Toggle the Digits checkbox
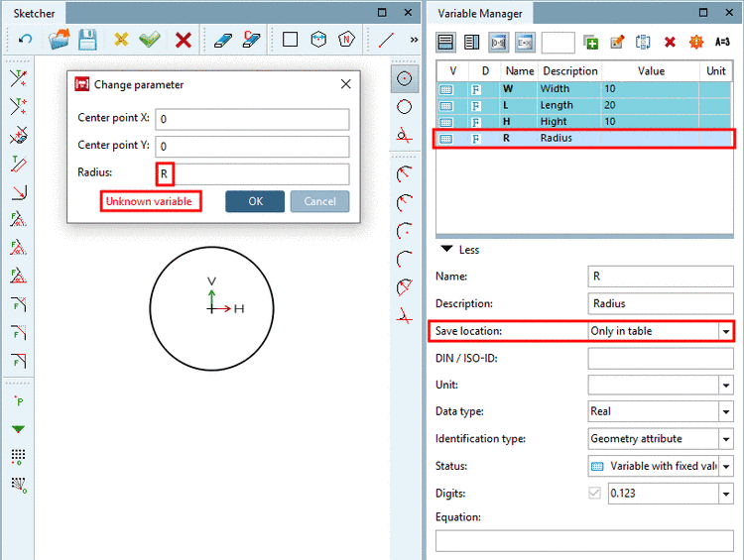 [x=594, y=494]
